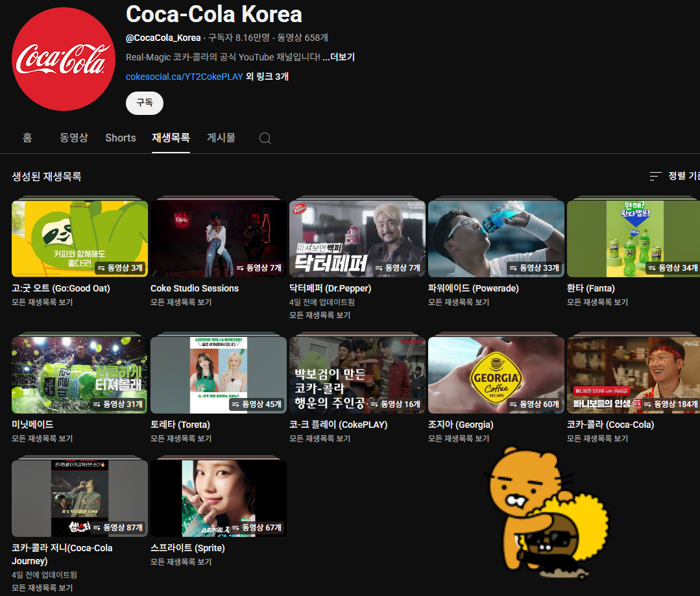Click the Coca-Cola channel avatar logo
This screenshot has width=700, height=596.
pyautogui.click(x=64, y=59)
